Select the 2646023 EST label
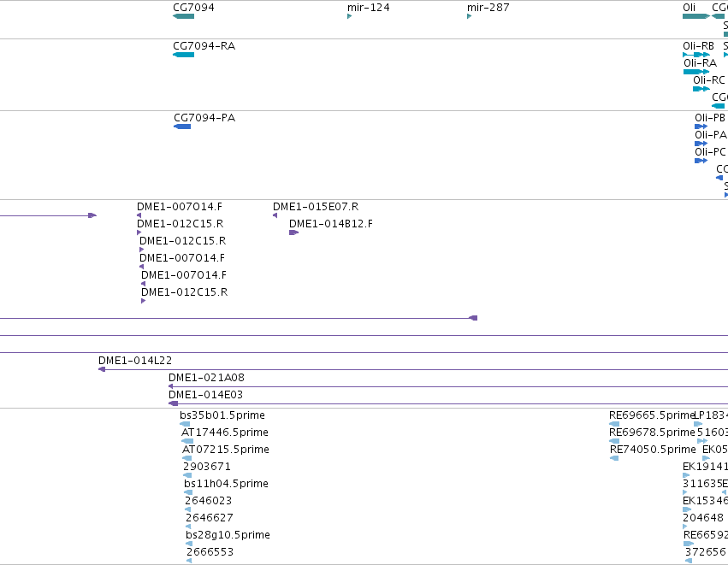Screen dimensions: 728x565 click(208, 501)
